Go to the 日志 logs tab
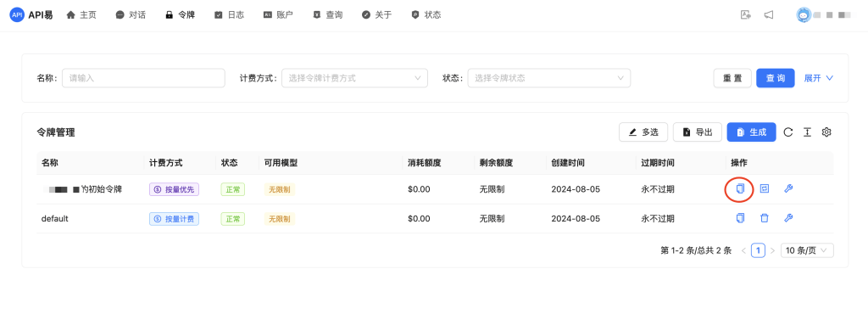Viewport: 868px width, 314px height. (x=229, y=15)
